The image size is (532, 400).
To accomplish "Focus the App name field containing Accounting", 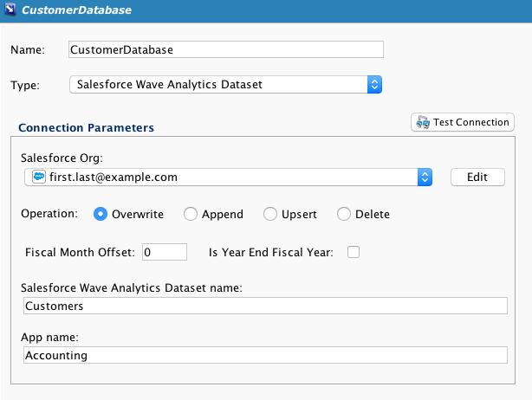I will pyautogui.click(x=264, y=355).
